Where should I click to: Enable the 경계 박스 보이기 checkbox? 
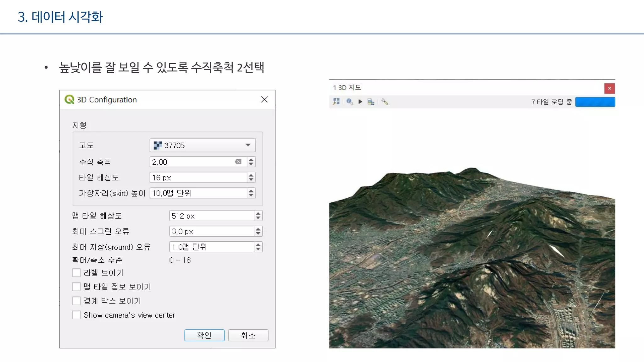pyautogui.click(x=76, y=301)
